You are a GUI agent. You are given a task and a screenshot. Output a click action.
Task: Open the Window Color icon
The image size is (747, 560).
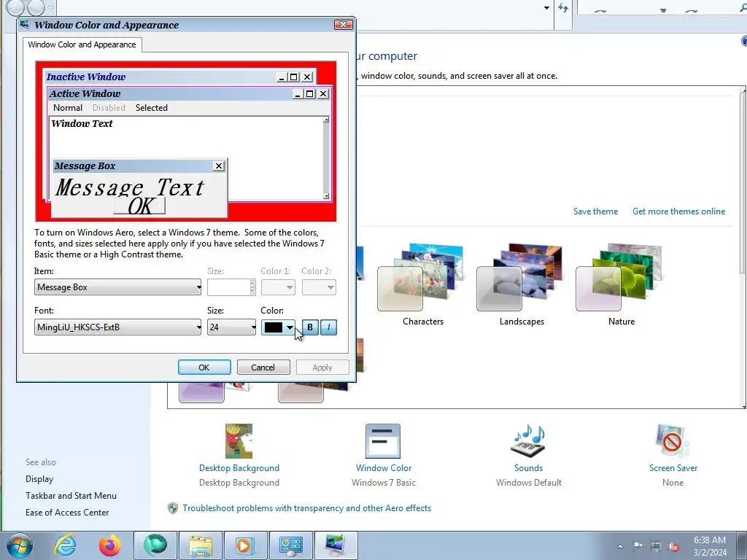tap(383, 441)
